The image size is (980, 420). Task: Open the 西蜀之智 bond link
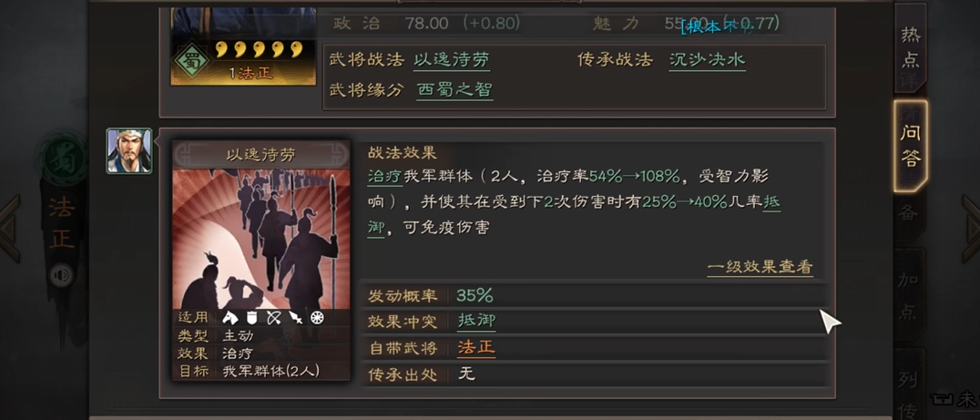(x=454, y=89)
